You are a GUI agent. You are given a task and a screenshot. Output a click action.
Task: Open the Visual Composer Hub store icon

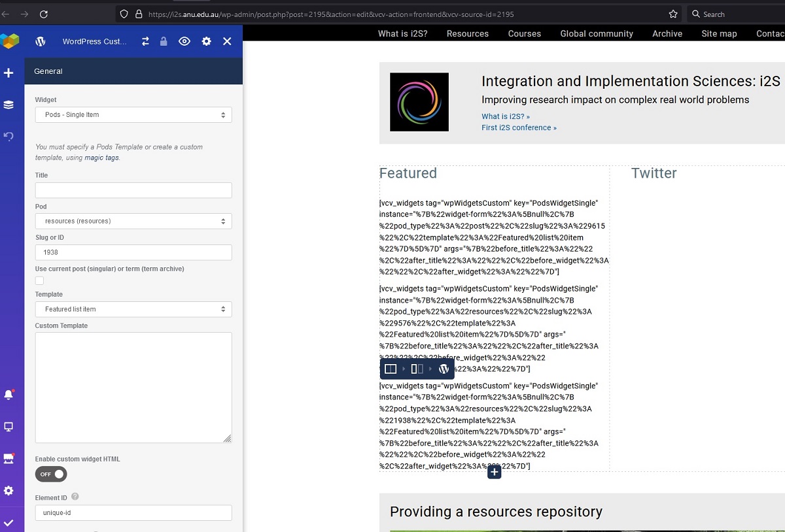click(9, 458)
